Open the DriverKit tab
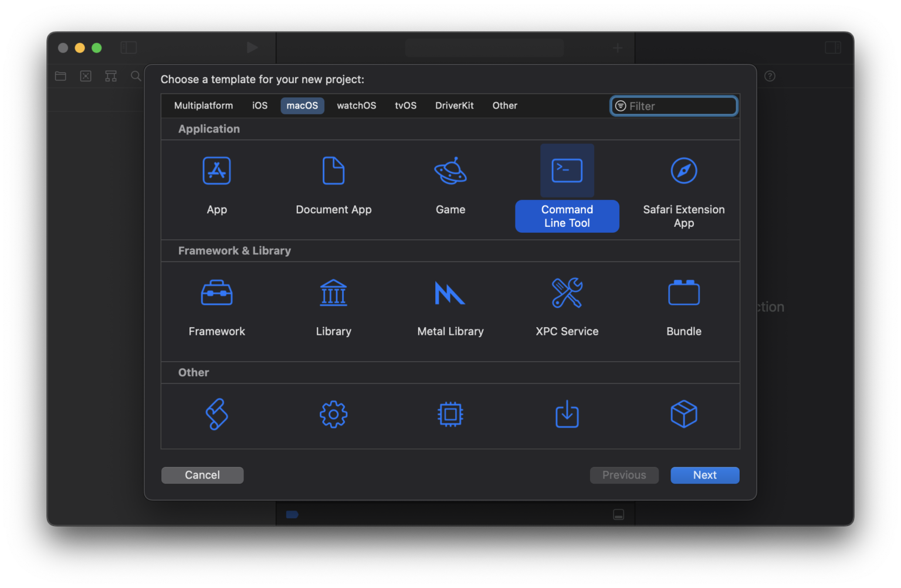Viewport: 901px width, 588px height. pos(454,106)
